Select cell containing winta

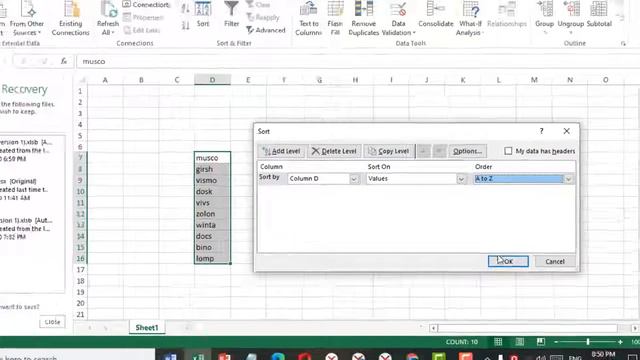click(212, 225)
